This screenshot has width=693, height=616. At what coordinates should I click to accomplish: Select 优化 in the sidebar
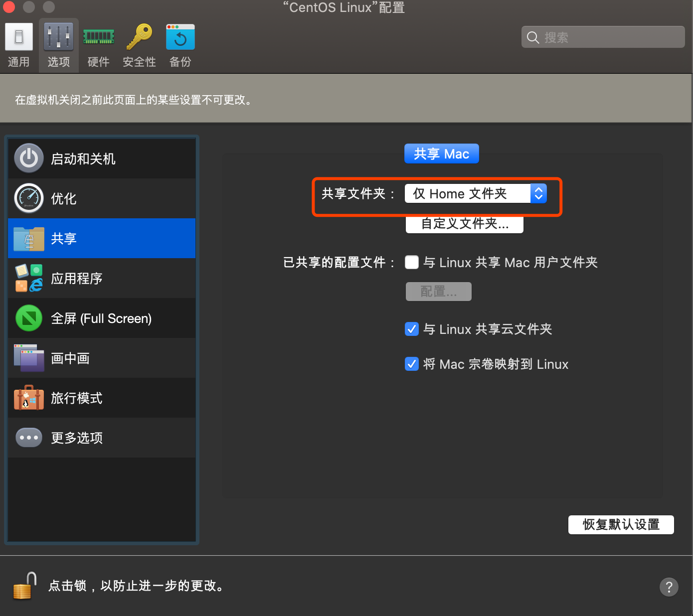[x=102, y=198]
